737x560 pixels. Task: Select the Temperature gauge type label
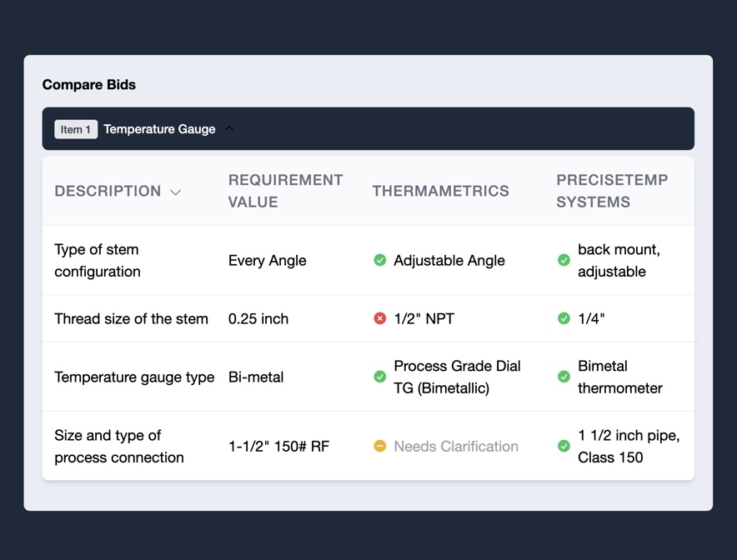tap(134, 377)
